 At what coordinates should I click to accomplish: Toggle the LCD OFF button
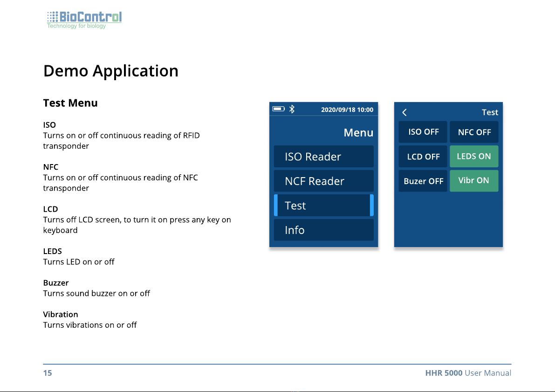tap(423, 157)
